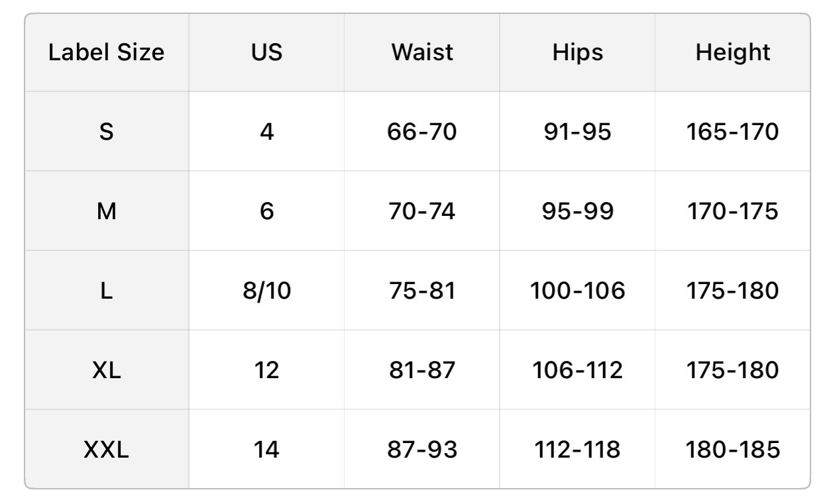
Task: Click the US column header
Action: [x=266, y=52]
